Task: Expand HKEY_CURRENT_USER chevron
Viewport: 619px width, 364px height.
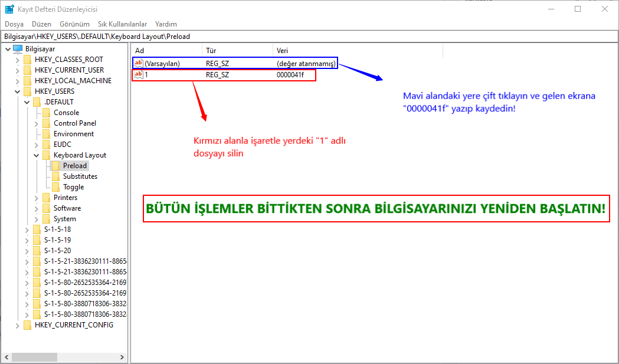Action: click(x=17, y=70)
